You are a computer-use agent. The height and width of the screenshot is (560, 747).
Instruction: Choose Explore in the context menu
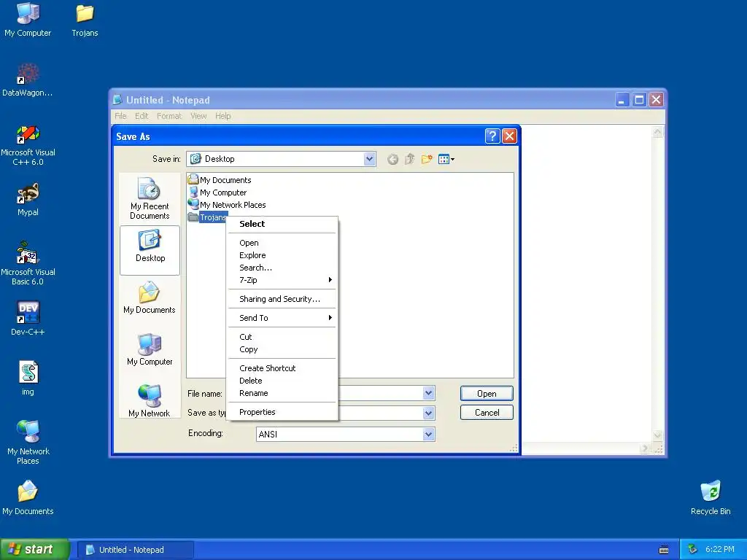pyautogui.click(x=282, y=255)
